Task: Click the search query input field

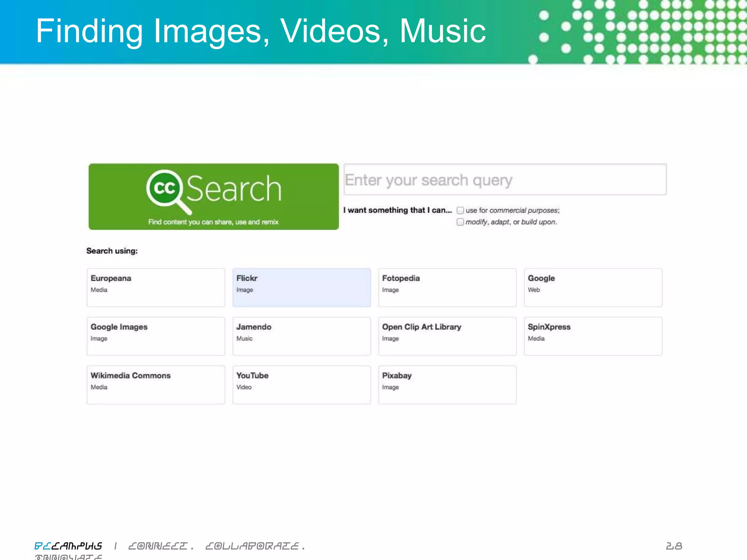Action: coord(505,180)
